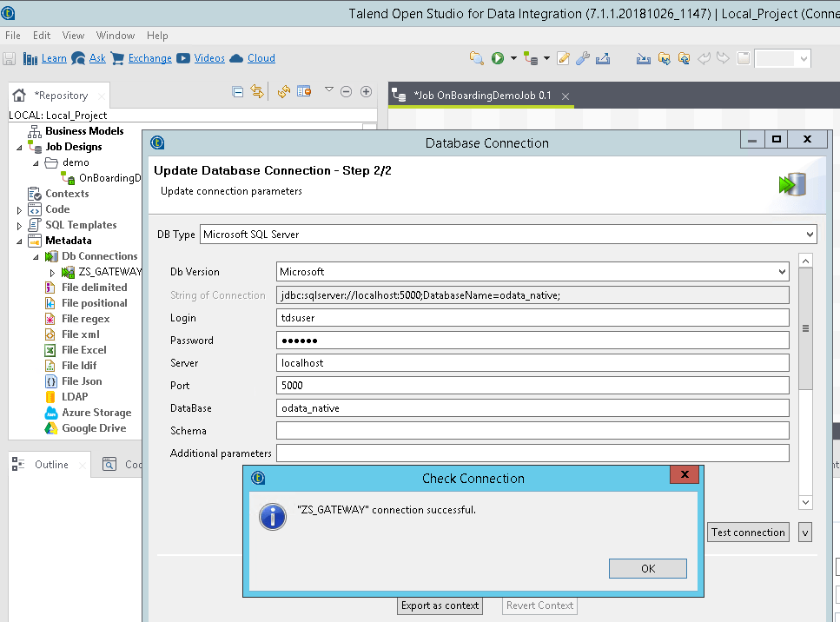Confirm Check Connection dialog with OK
Image resolution: width=840 pixels, height=622 pixels.
pyautogui.click(x=648, y=568)
